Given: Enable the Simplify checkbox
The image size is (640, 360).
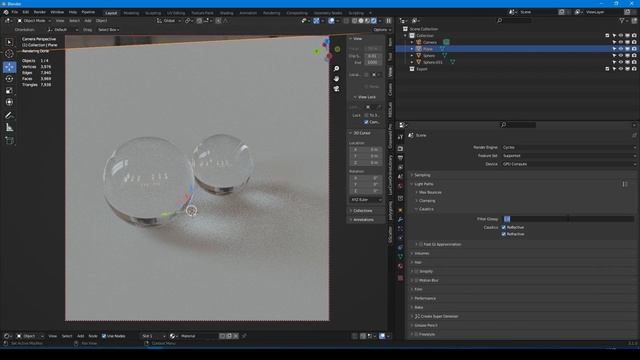Looking at the screenshot, I should point(416,271).
